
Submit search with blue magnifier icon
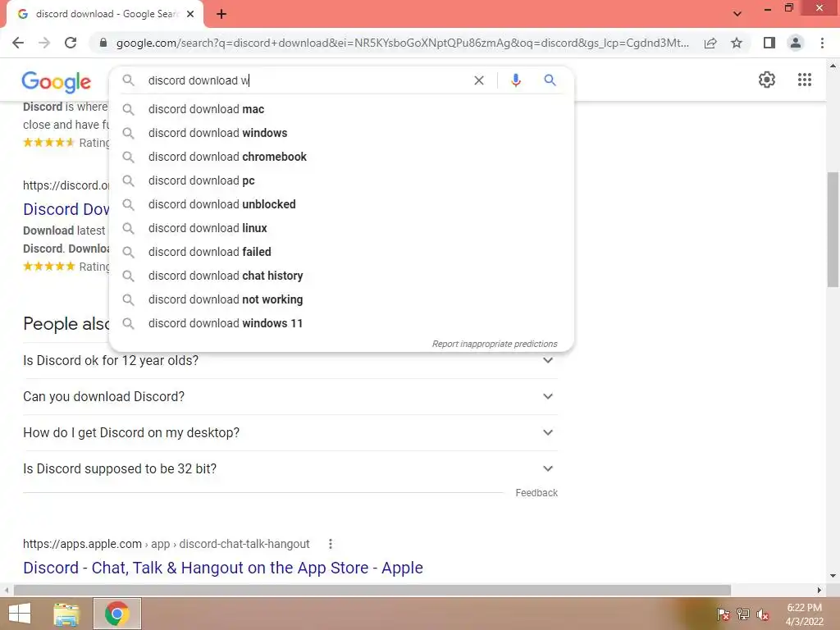pyautogui.click(x=550, y=80)
